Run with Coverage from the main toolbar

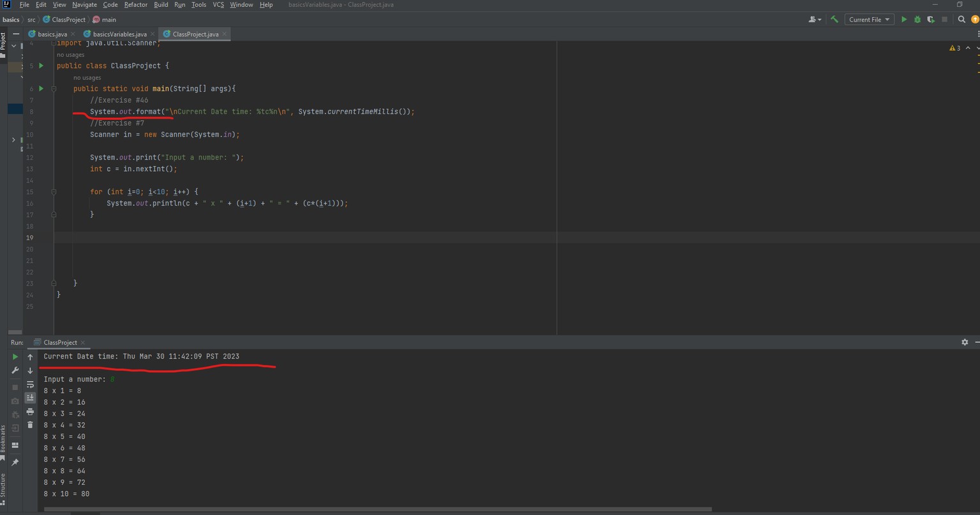(931, 20)
